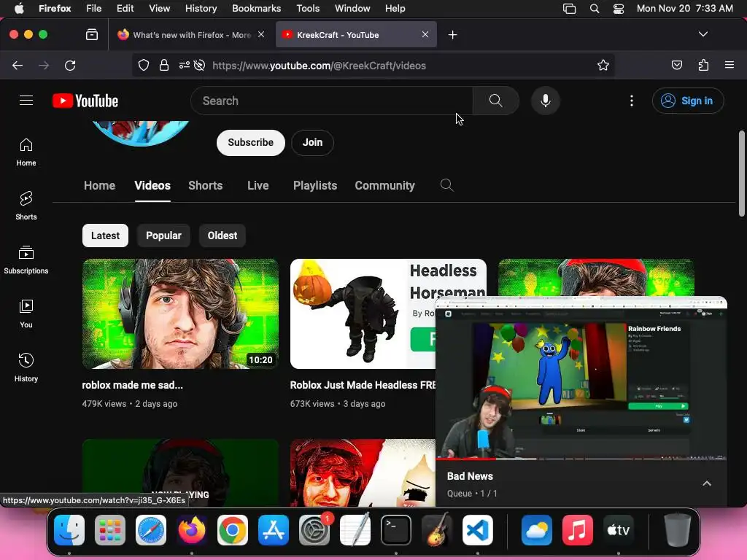Click the YouTube search field
The image size is (747, 560).
pyautogui.click(x=332, y=101)
